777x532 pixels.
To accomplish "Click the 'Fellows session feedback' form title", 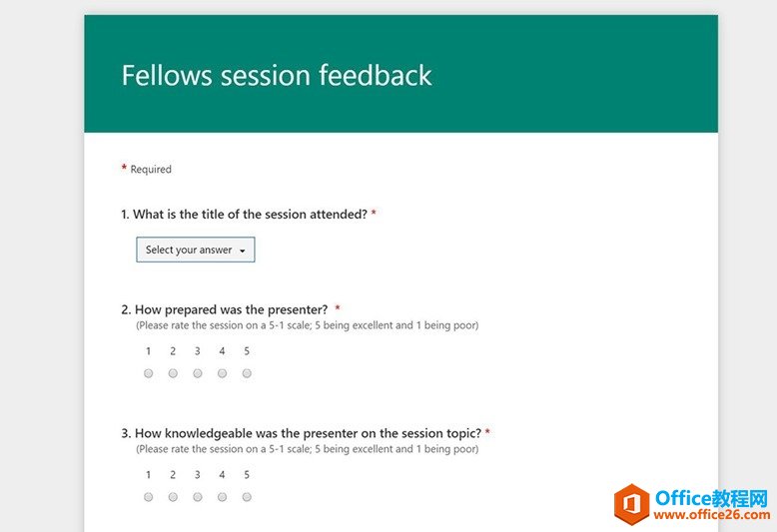I will pyautogui.click(x=277, y=75).
